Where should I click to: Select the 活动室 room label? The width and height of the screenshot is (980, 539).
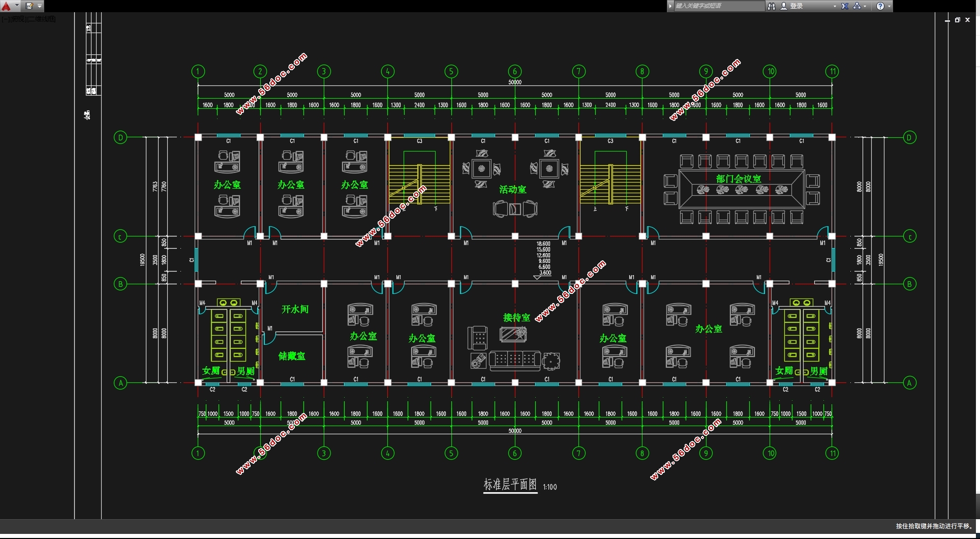point(512,189)
